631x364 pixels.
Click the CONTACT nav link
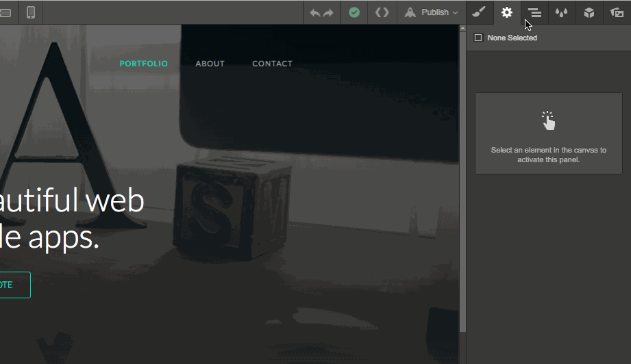pyautogui.click(x=273, y=64)
